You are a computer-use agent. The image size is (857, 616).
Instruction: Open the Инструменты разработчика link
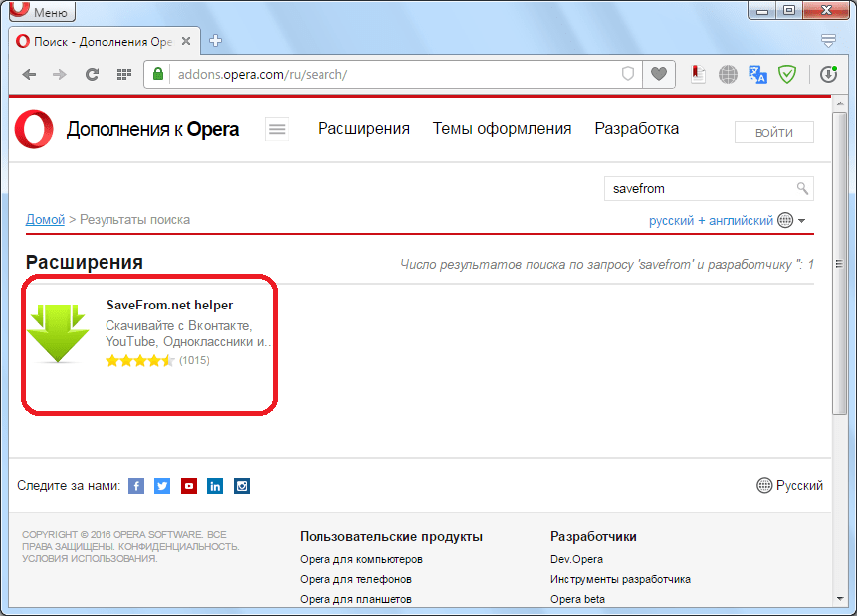(620, 579)
